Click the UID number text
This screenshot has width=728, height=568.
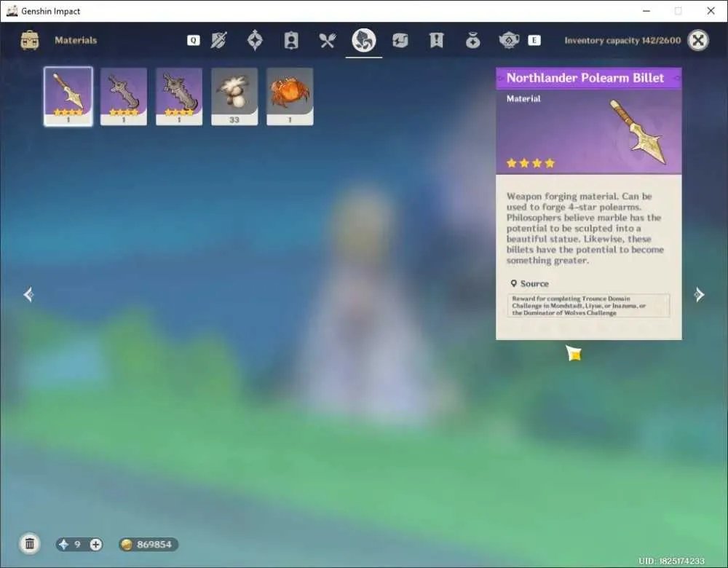tap(671, 561)
